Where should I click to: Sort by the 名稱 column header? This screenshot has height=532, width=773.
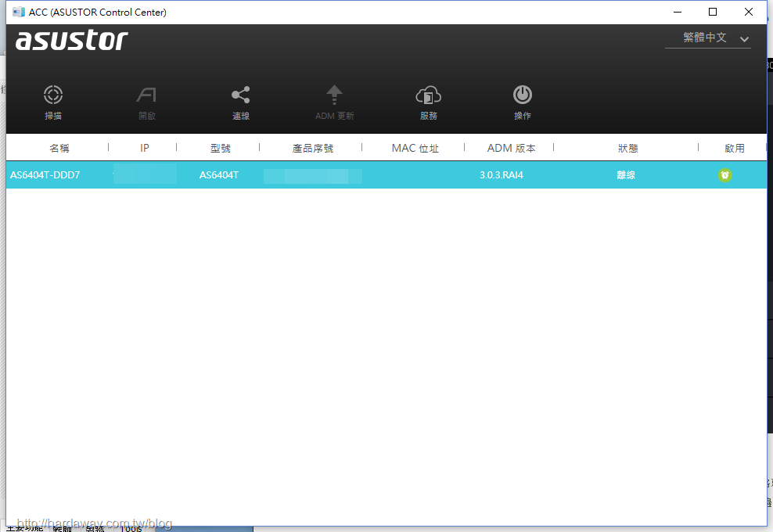tap(59, 148)
